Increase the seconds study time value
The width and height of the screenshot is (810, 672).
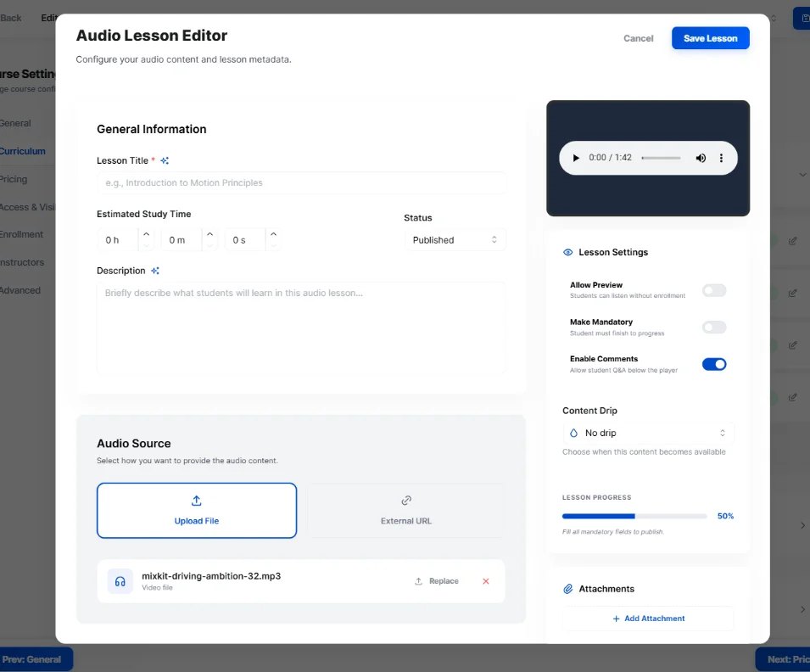(273, 234)
